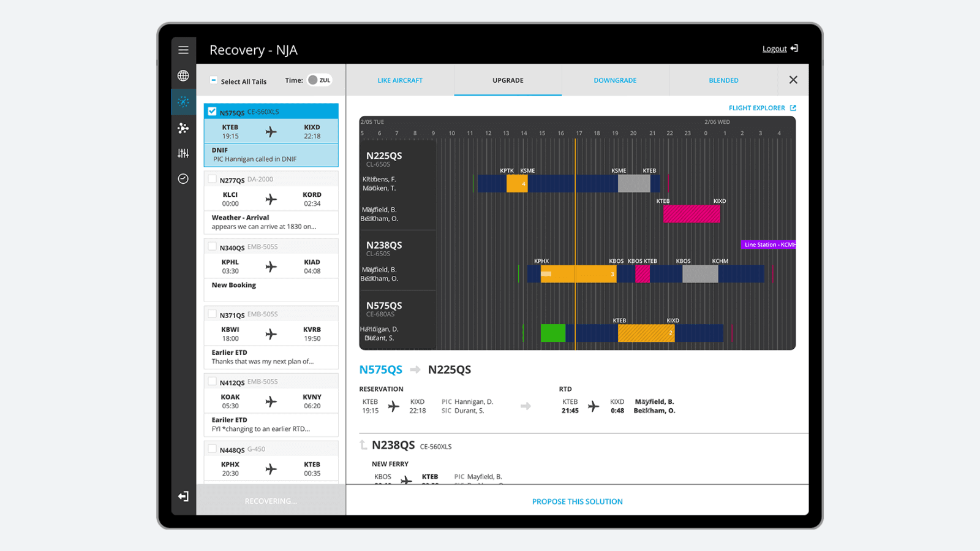The height and width of the screenshot is (551, 980).
Task: Open Flight Explorer external link icon
Action: (x=793, y=108)
